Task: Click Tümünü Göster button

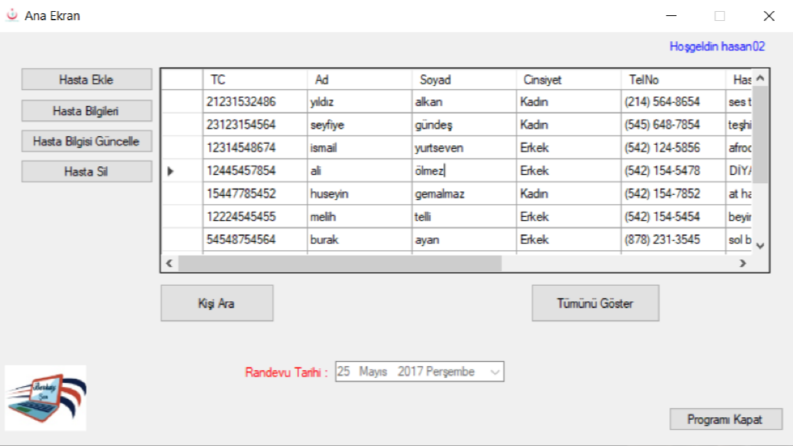Action: 595,303
